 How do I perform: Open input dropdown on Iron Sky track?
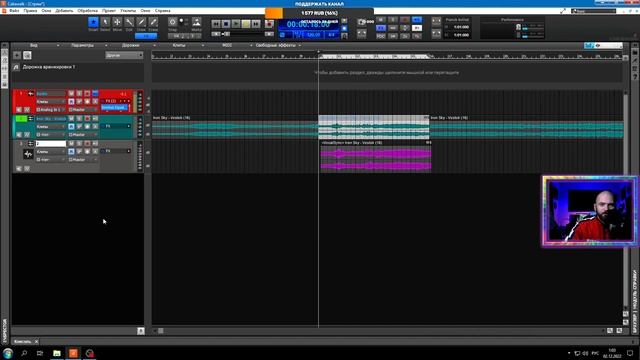click(51, 135)
